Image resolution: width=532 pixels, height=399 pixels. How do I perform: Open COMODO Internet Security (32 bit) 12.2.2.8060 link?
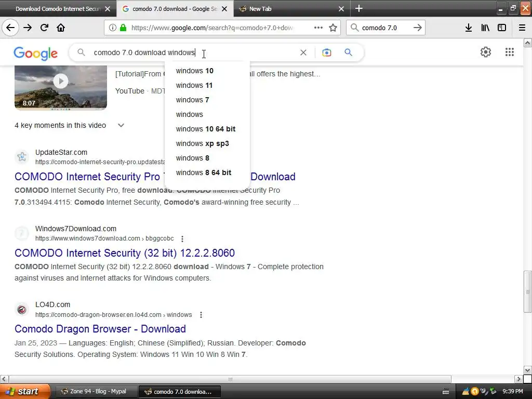pos(125,253)
